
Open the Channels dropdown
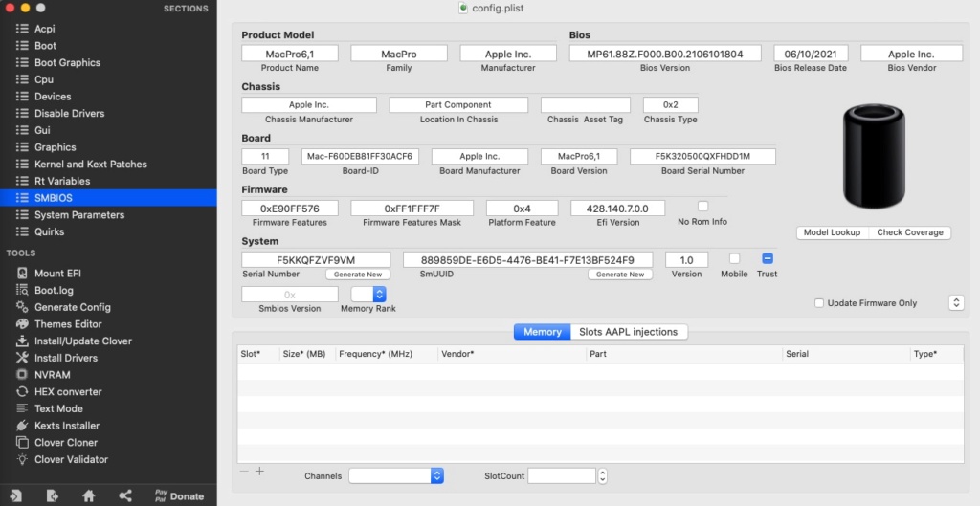coord(396,475)
